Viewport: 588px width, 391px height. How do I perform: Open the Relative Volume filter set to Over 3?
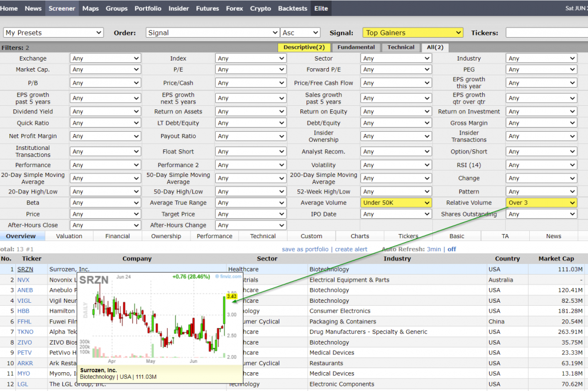[542, 203]
